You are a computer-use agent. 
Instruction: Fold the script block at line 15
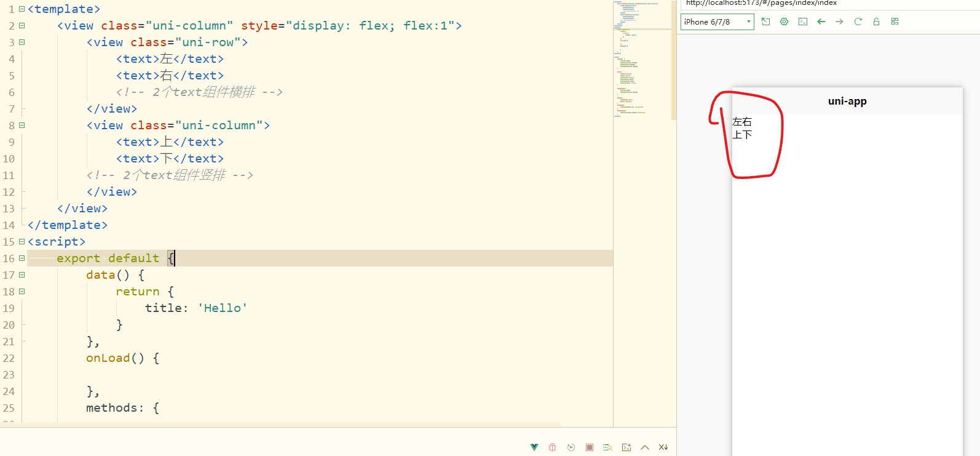22,242
